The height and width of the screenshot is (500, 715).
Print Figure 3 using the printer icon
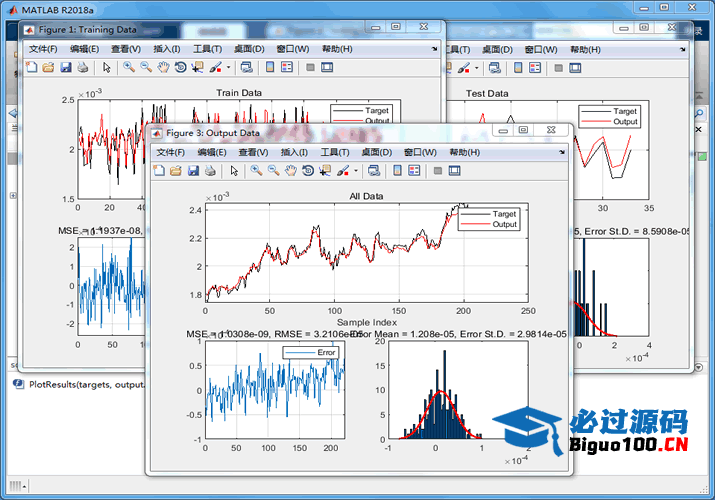[209, 171]
